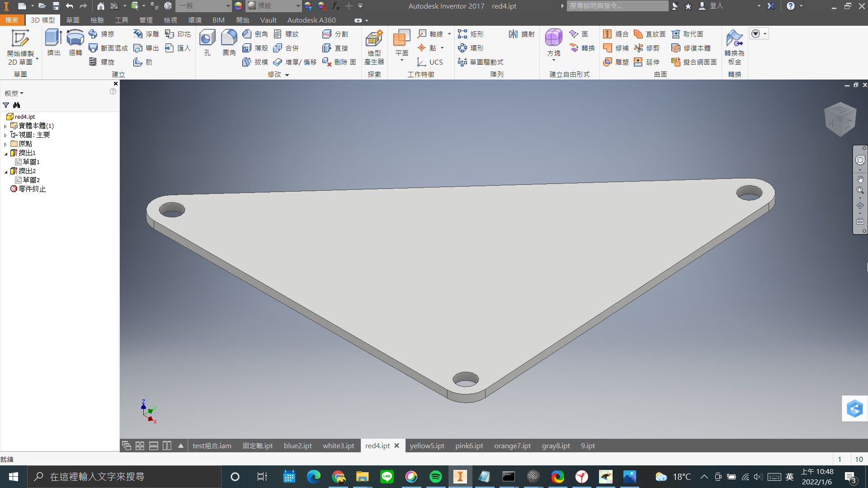Click the ViewCube in the viewport
The height and width of the screenshot is (488, 868).
tap(840, 119)
